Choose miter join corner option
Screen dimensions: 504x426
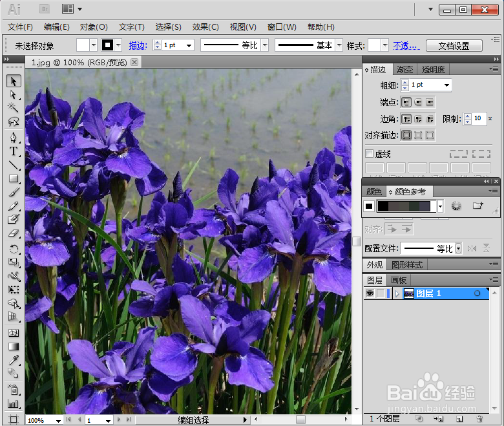pyautogui.click(x=406, y=120)
